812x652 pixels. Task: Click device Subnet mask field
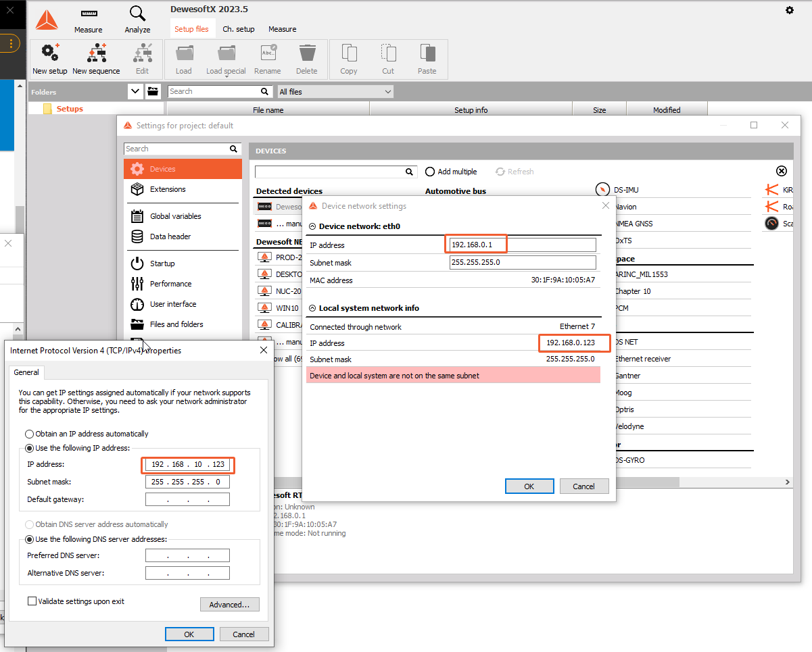[523, 262]
